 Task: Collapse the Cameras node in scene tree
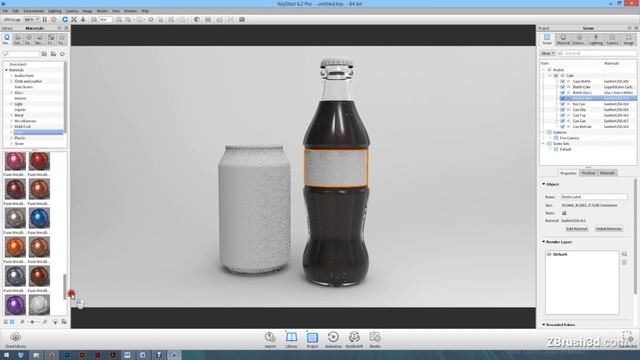(543, 132)
